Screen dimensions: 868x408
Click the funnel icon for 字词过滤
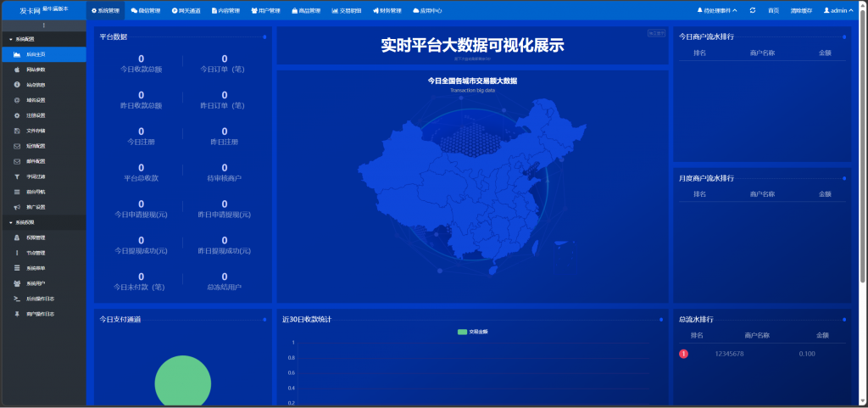click(x=17, y=176)
